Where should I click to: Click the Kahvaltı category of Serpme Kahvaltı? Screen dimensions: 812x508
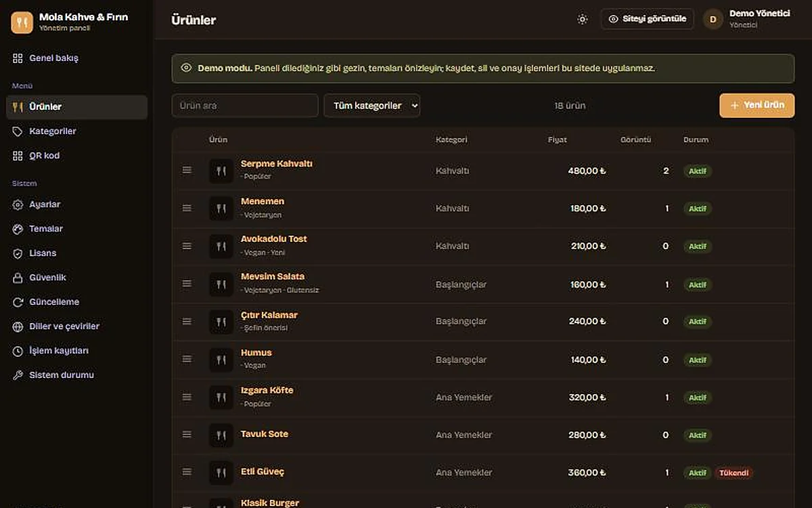tap(453, 171)
